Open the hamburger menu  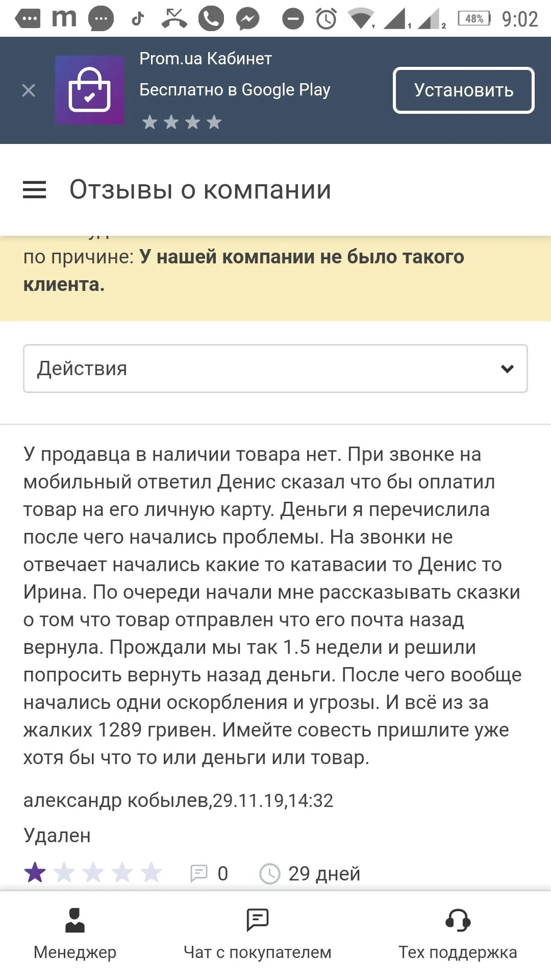34,190
